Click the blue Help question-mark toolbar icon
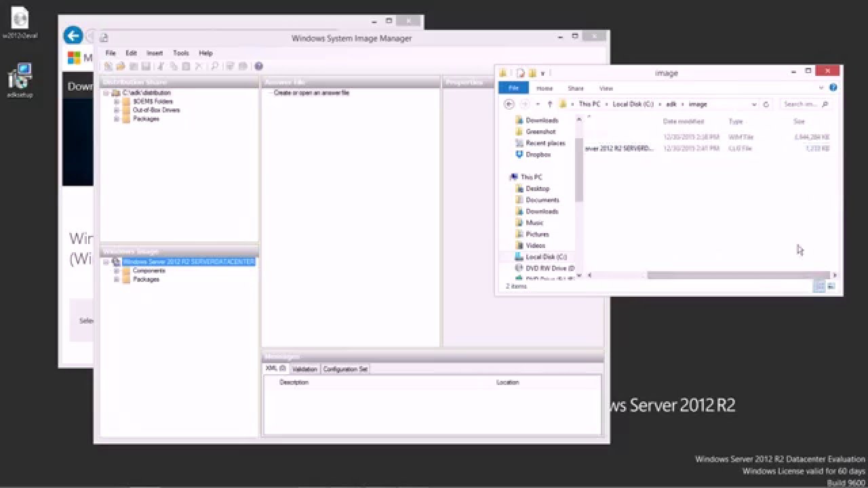The width and height of the screenshot is (868, 488). pos(258,66)
